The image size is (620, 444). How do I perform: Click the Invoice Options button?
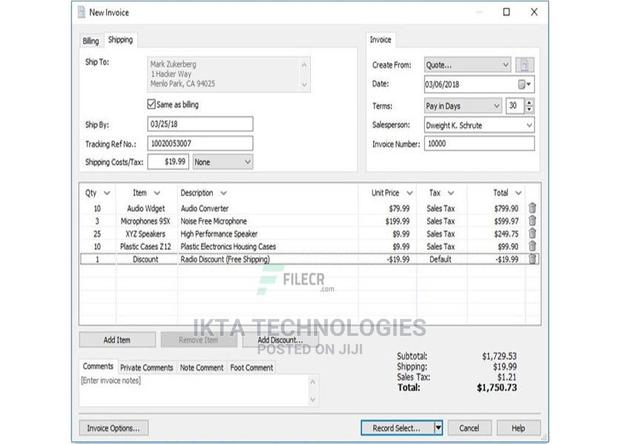coord(113,428)
